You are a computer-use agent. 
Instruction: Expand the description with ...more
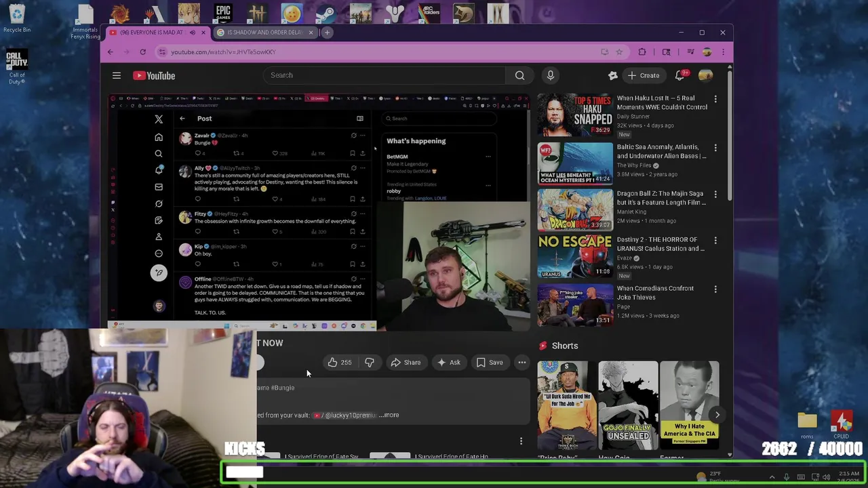389,415
